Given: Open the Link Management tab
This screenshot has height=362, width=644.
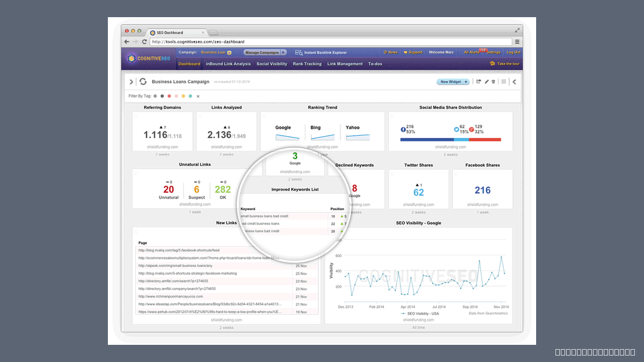Looking at the screenshot, I should coord(345,64).
